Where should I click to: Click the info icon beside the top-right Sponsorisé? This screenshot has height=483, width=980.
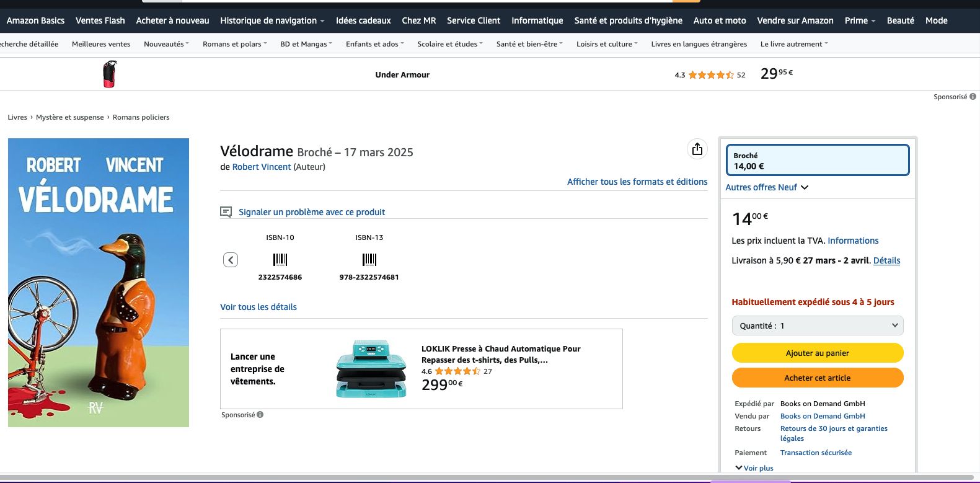pos(973,97)
